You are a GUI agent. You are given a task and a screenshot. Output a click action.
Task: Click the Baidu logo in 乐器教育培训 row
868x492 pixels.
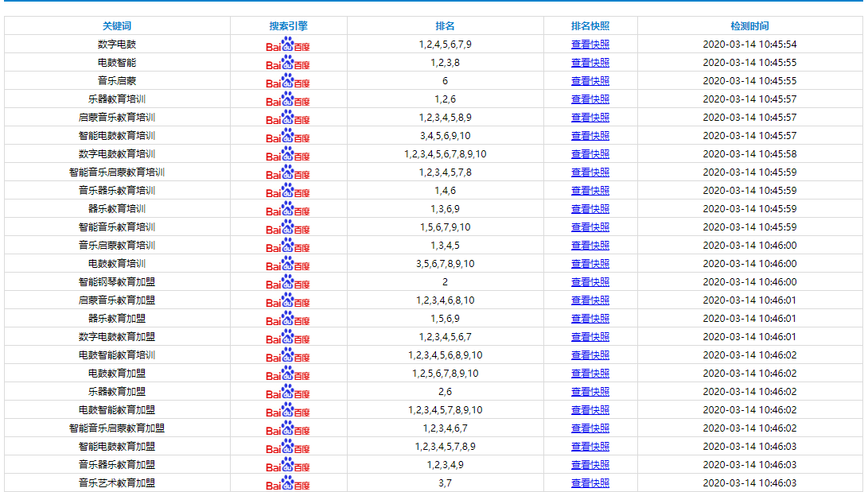pyautogui.click(x=288, y=99)
